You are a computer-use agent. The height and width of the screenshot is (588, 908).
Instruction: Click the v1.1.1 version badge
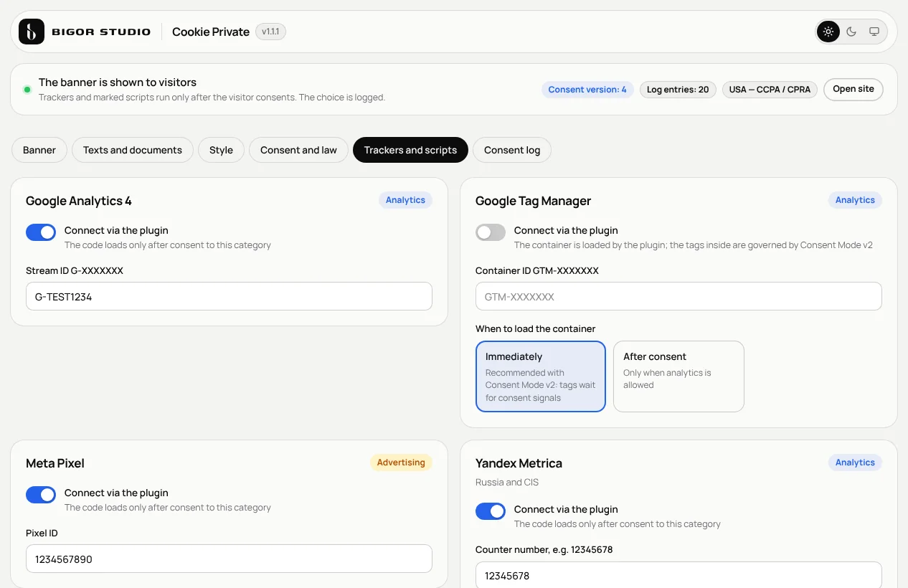click(270, 32)
